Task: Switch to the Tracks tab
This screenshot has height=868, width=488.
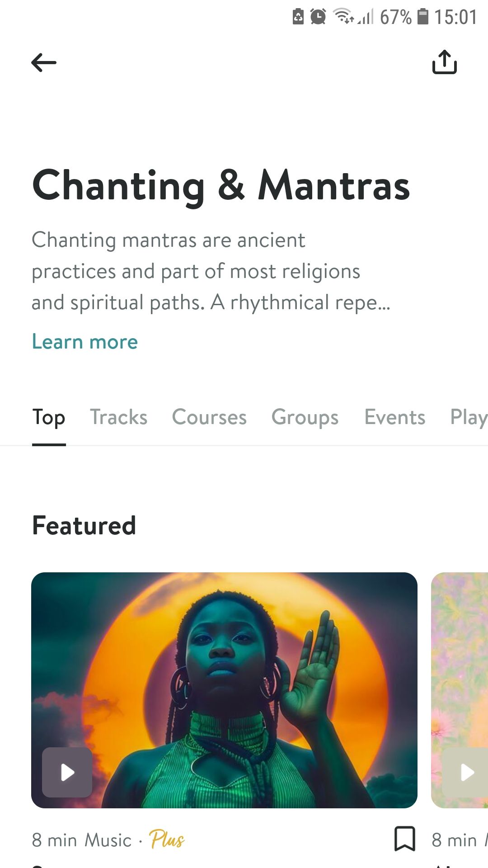Action: click(118, 417)
